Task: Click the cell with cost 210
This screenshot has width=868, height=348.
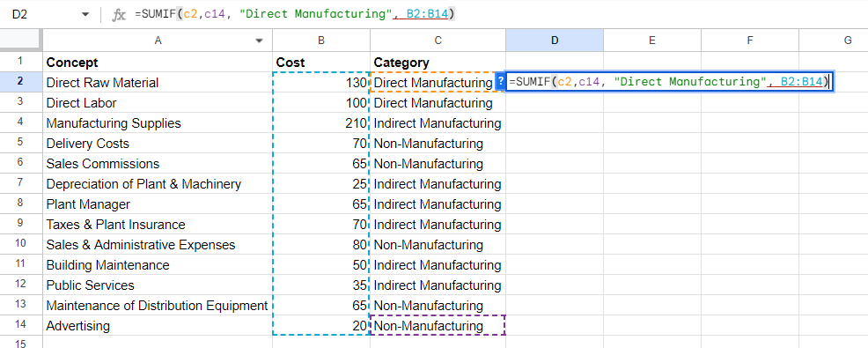Action: point(321,123)
